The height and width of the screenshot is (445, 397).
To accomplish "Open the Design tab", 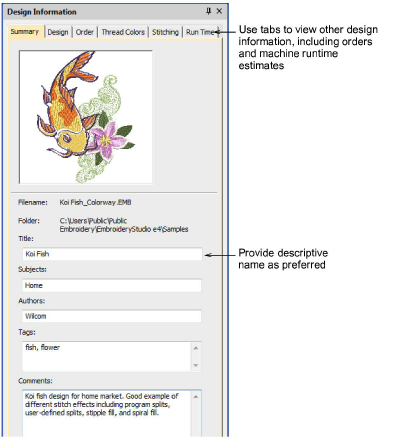I will 58,32.
